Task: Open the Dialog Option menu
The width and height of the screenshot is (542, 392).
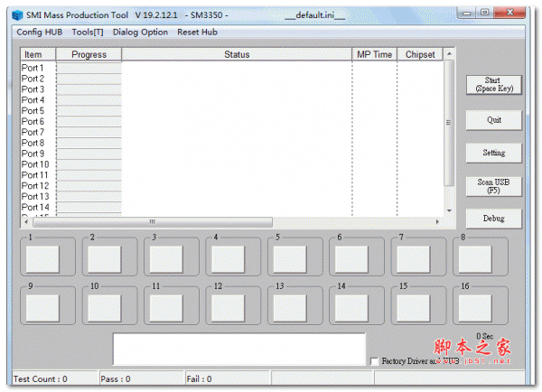Action: coord(140,33)
